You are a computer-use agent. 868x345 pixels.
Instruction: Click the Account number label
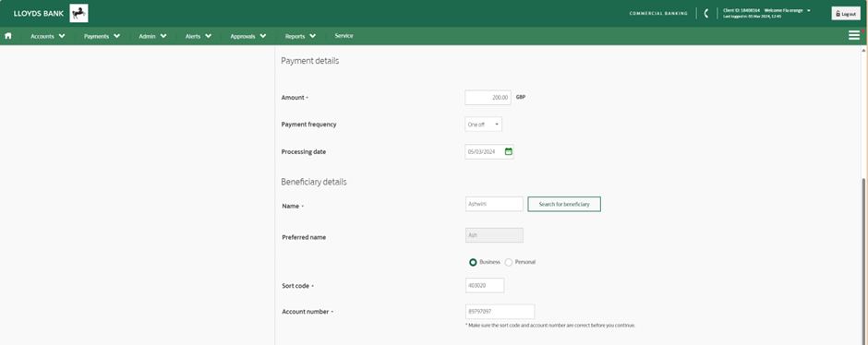coord(305,311)
